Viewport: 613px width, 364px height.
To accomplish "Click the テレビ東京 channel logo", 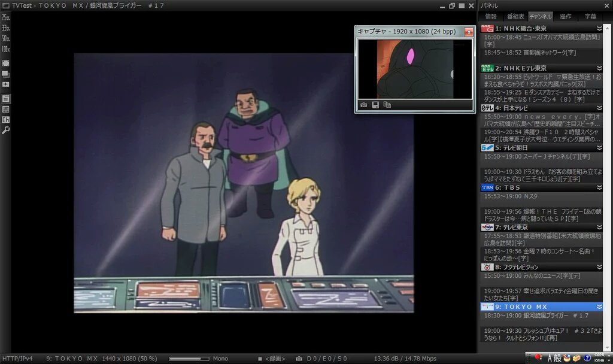I will pos(487,227).
